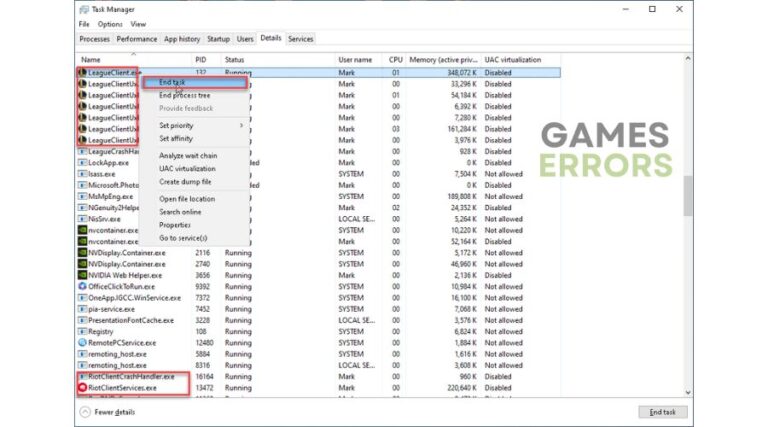Sort by Memory (active private) column header
The width and height of the screenshot is (768, 427).
(443, 60)
